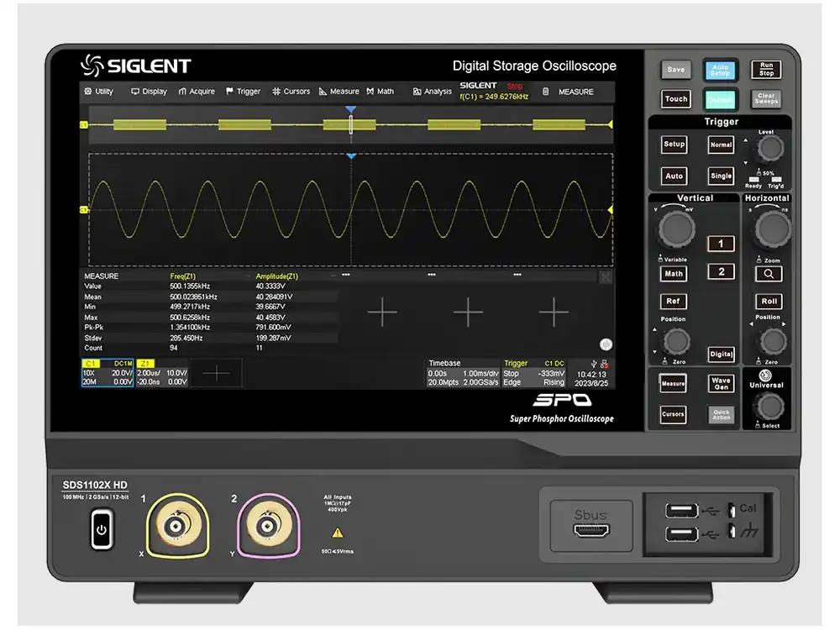Toggle channel 1 button in Vertical section
Image resolution: width=840 pixels, height=630 pixels.
pos(721,244)
